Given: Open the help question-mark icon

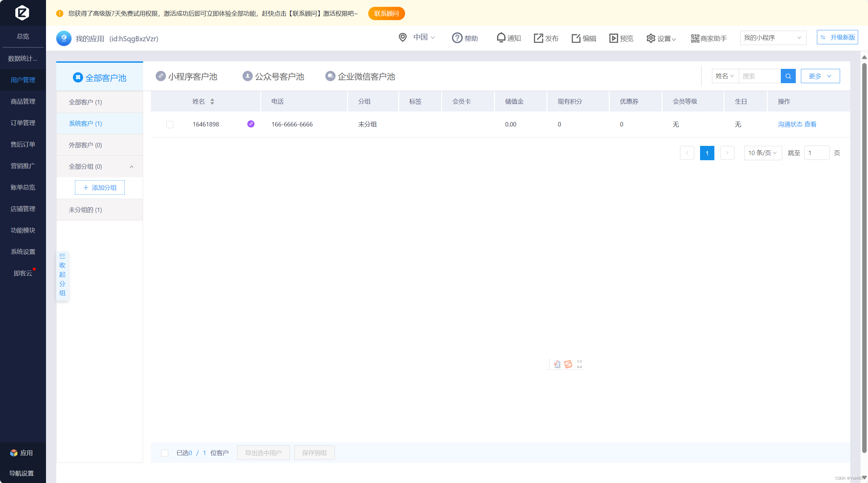Looking at the screenshot, I should (x=457, y=38).
